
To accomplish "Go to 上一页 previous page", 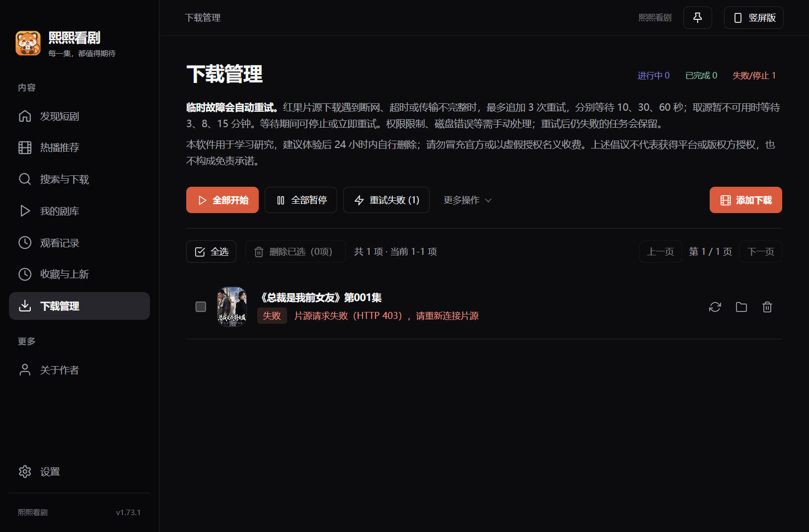I will click(x=661, y=252).
